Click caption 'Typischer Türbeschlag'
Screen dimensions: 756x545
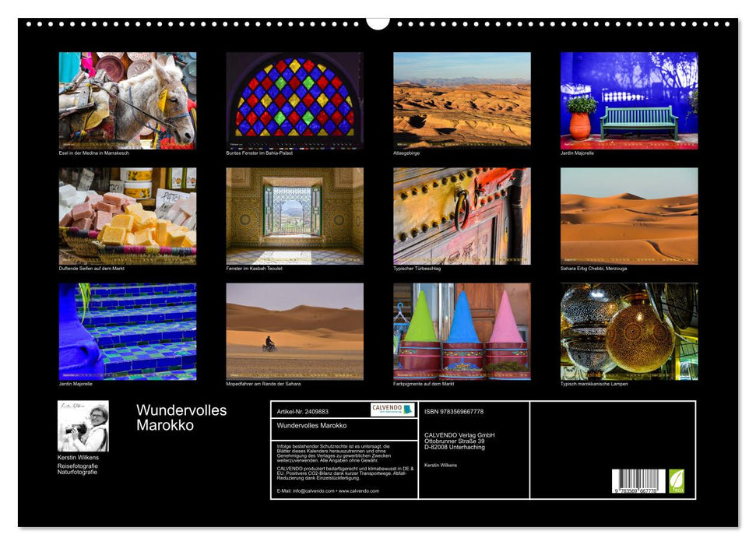click(x=417, y=268)
